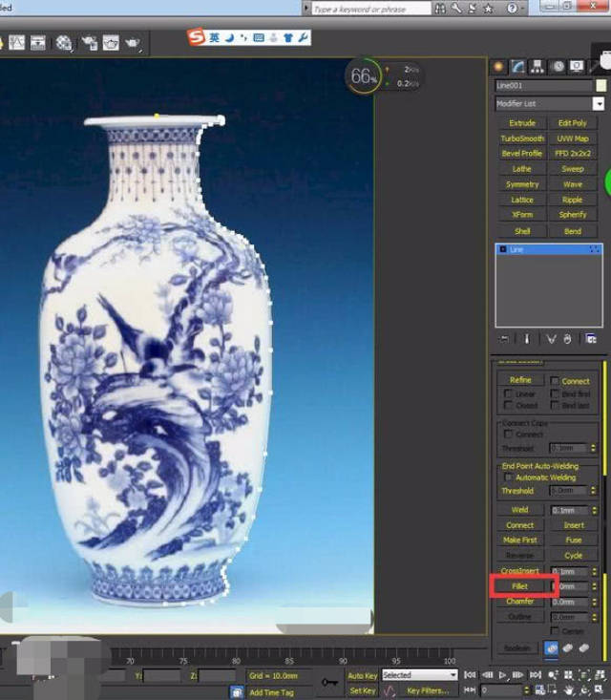The image size is (611, 700).
Task: Open the Motion panel icon
Action: pyautogui.click(x=557, y=66)
